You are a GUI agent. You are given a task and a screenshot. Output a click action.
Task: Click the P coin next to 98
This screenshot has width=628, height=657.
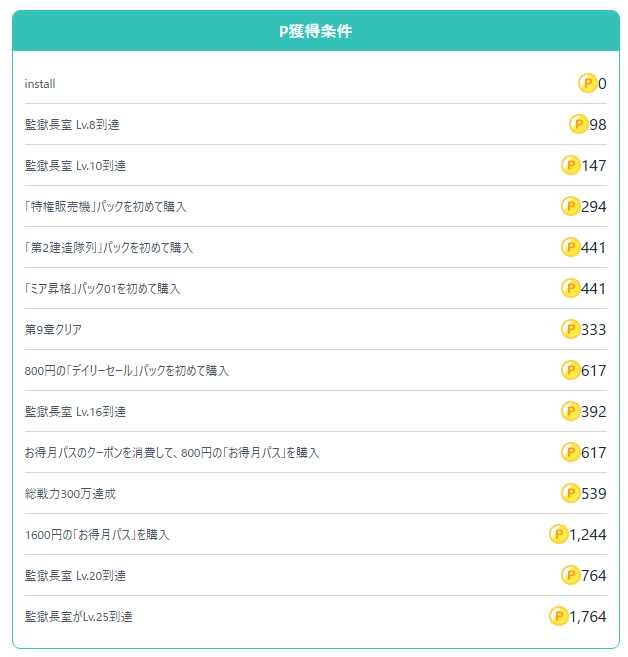pos(579,124)
